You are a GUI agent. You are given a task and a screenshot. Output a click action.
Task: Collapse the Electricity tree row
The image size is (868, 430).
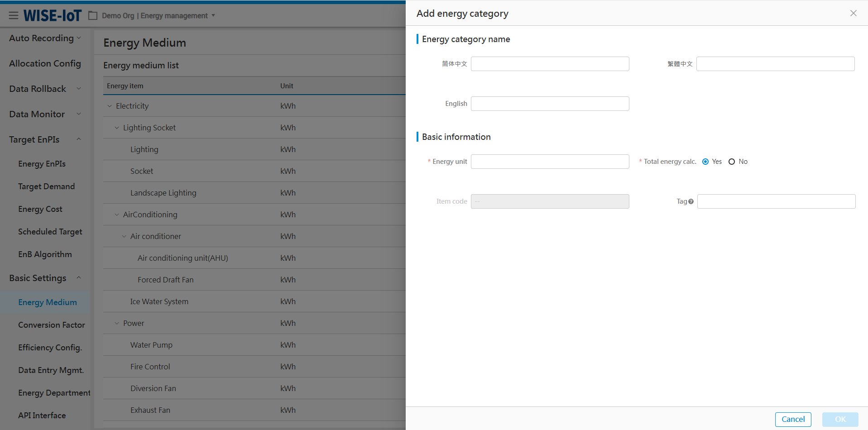click(x=110, y=106)
